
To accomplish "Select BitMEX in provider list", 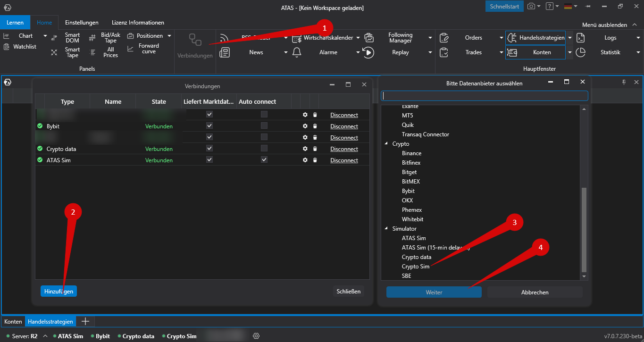I will pos(410,182).
